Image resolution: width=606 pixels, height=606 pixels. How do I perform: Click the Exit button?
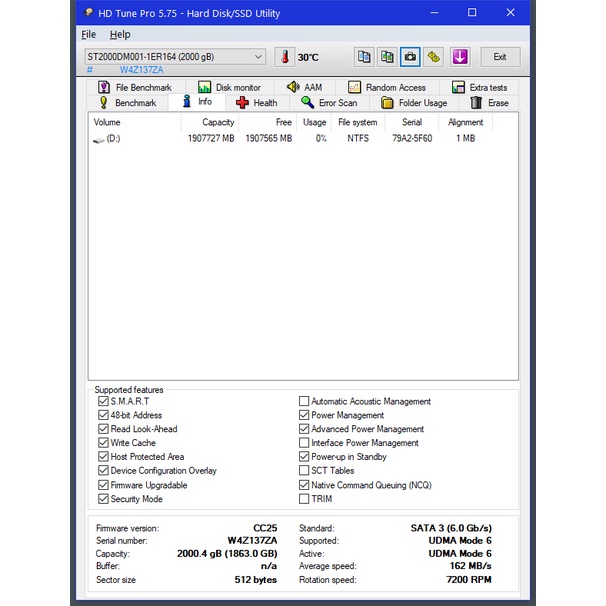pyautogui.click(x=499, y=57)
